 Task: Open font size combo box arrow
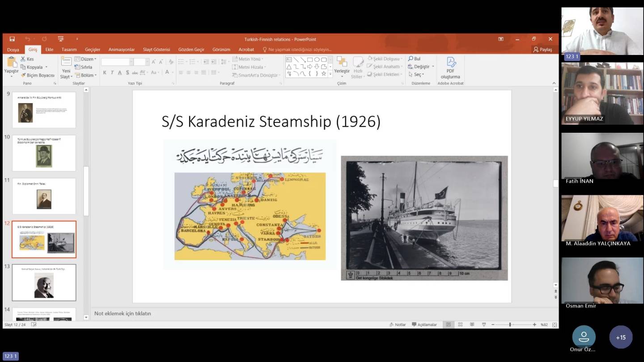147,62
